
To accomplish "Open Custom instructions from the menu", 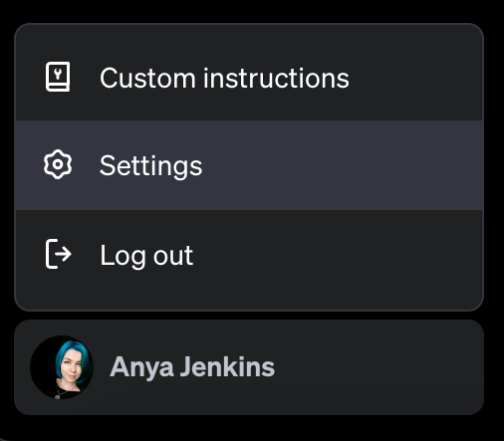I will [249, 77].
